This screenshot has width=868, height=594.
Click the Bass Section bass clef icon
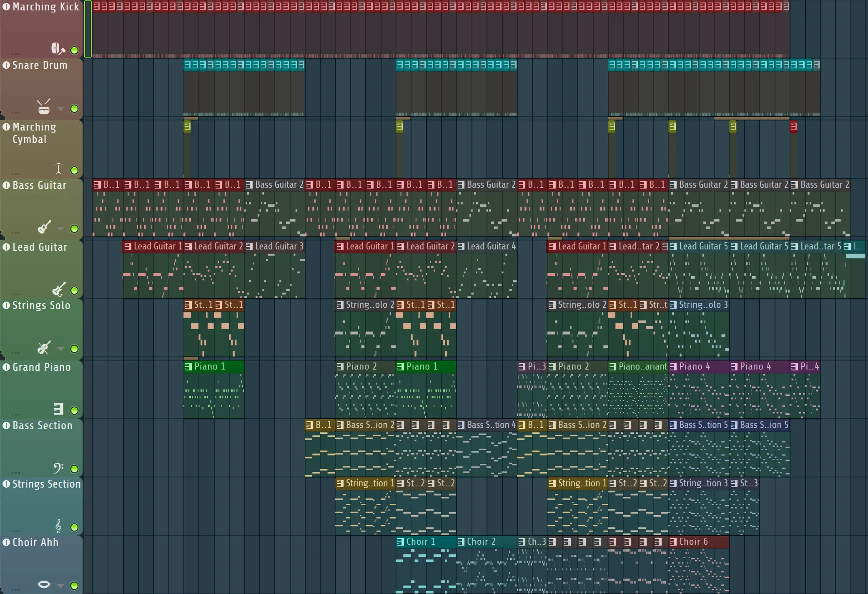(x=58, y=468)
